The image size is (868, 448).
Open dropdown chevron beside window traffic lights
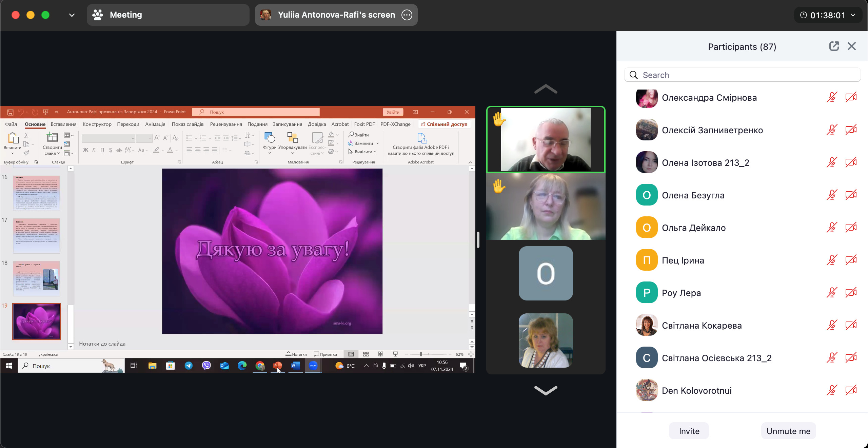click(x=72, y=15)
